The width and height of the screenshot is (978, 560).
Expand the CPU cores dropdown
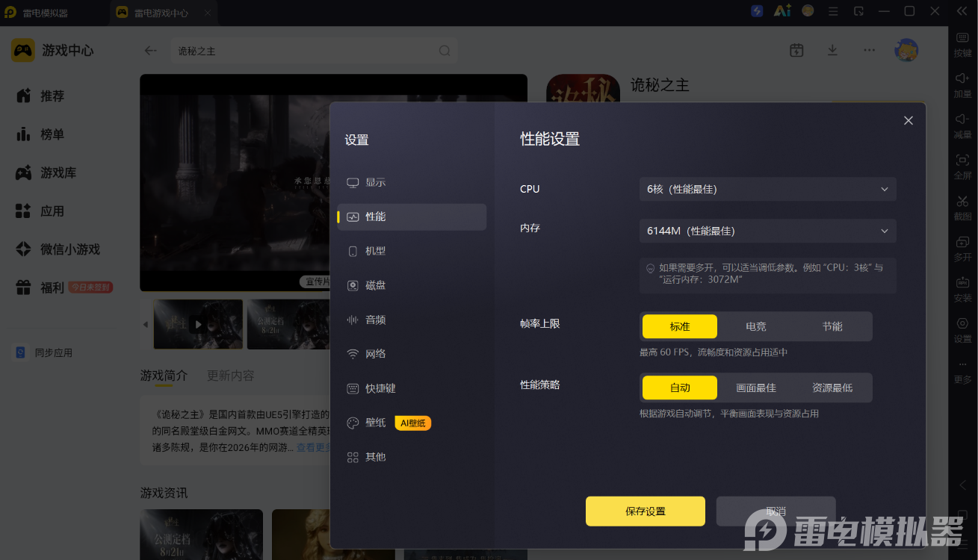coord(768,189)
